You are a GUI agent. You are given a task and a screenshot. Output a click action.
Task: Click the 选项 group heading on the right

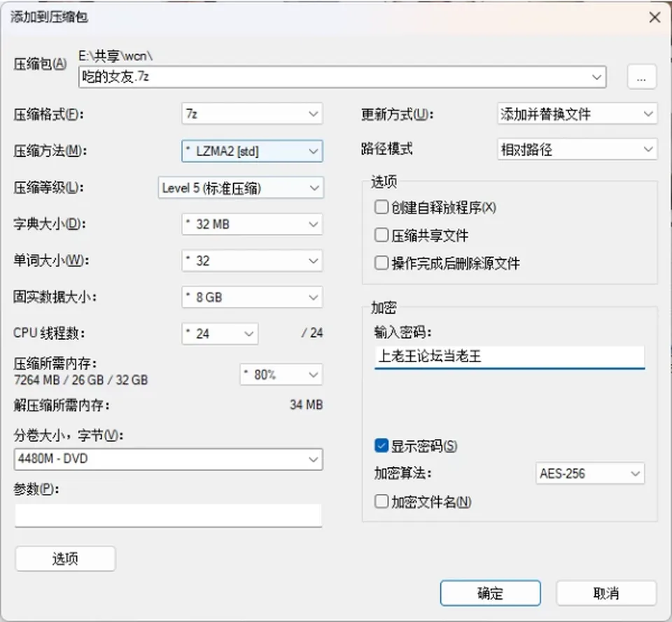coord(384,182)
